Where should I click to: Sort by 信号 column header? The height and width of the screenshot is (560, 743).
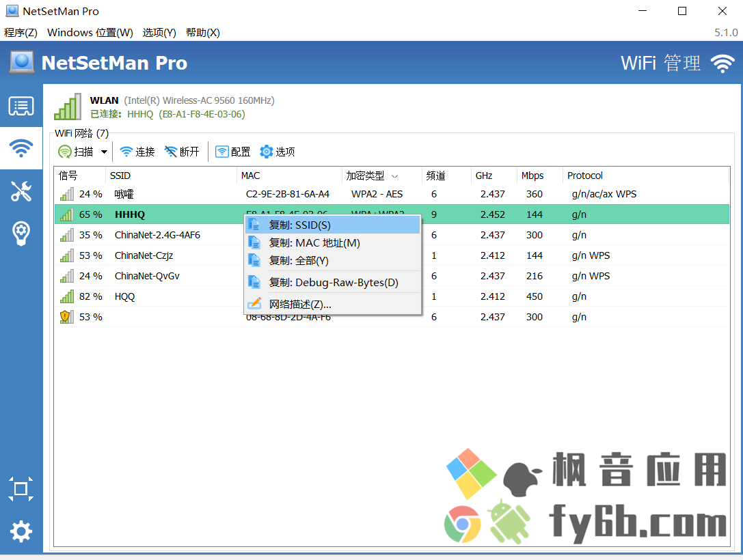click(x=80, y=176)
